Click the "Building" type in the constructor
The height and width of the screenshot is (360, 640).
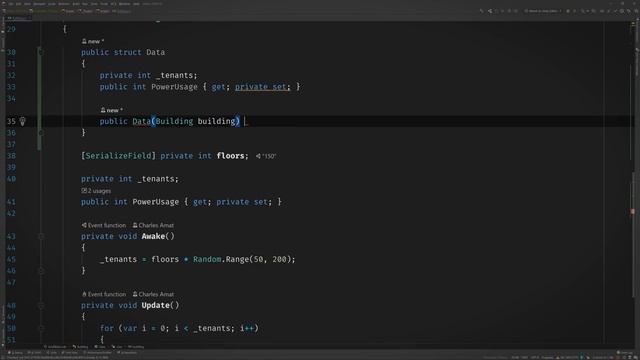tap(174, 121)
